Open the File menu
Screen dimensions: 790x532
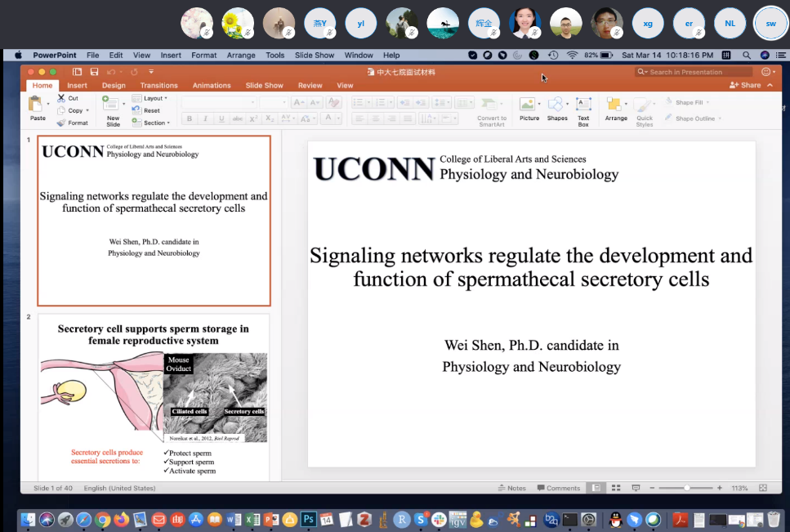click(92, 55)
